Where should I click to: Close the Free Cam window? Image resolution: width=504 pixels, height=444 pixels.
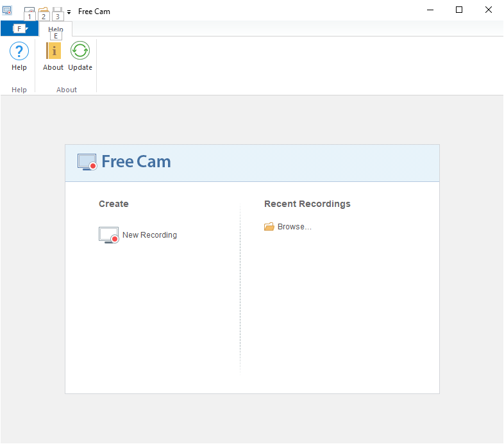pos(489,10)
